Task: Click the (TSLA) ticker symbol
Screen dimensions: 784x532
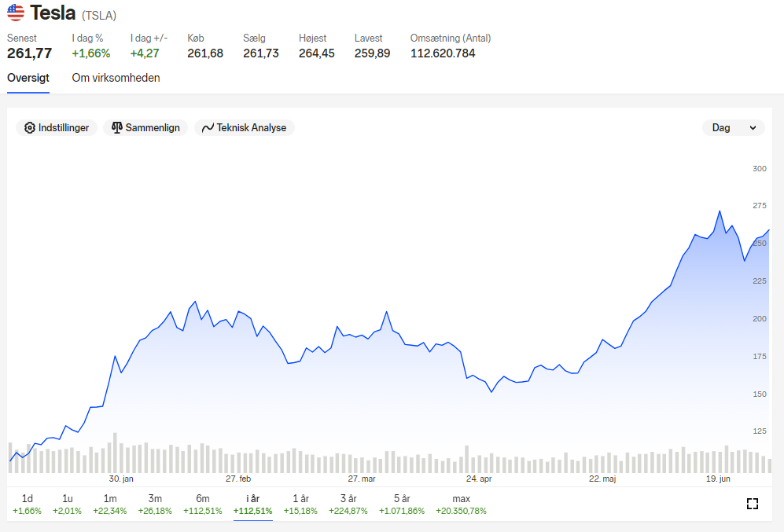Action: (99, 16)
